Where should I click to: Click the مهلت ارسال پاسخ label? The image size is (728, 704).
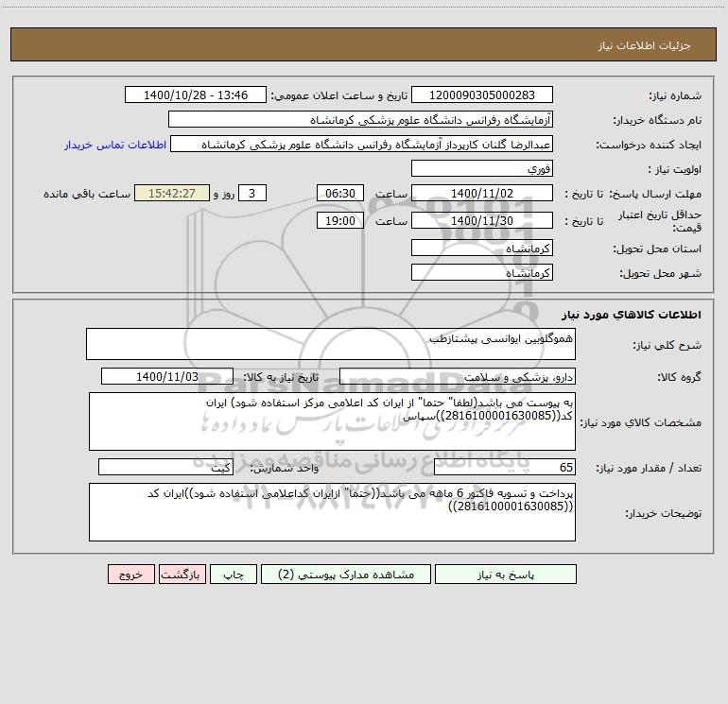point(655,194)
